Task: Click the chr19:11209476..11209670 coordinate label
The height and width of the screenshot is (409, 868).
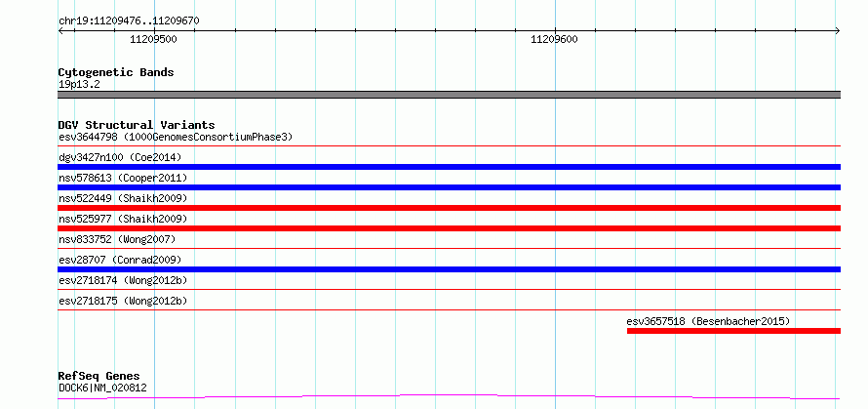Action: 129,21
